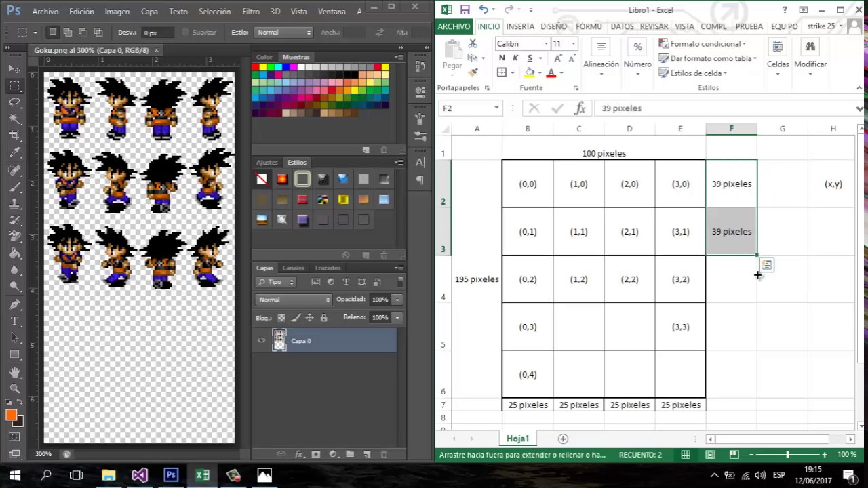Viewport: 868px width, 488px height.
Task: Toggle the pixel layer filter icon
Action: [x=316, y=282]
